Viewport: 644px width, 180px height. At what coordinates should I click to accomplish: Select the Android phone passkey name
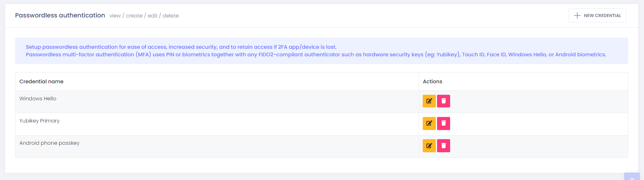click(x=49, y=143)
